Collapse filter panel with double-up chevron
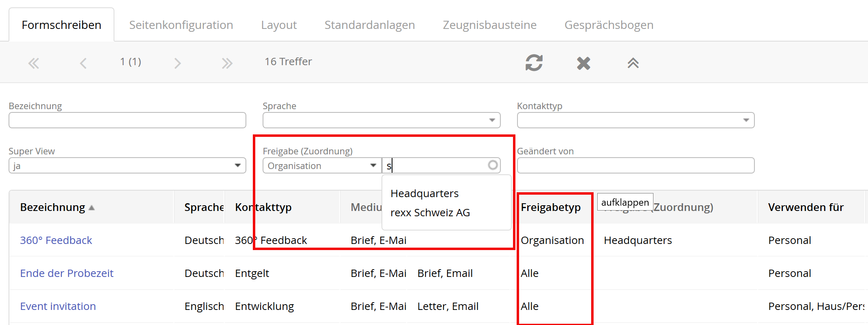 click(633, 63)
